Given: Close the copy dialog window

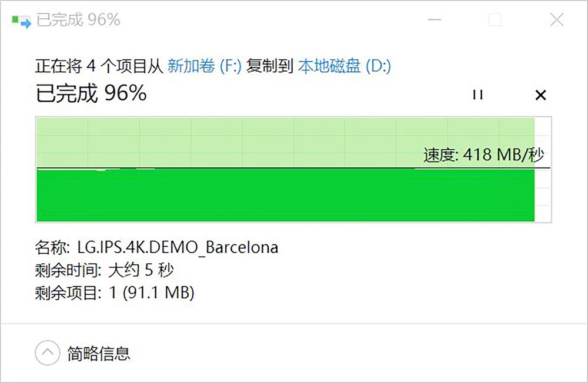Looking at the screenshot, I should coord(556,19).
